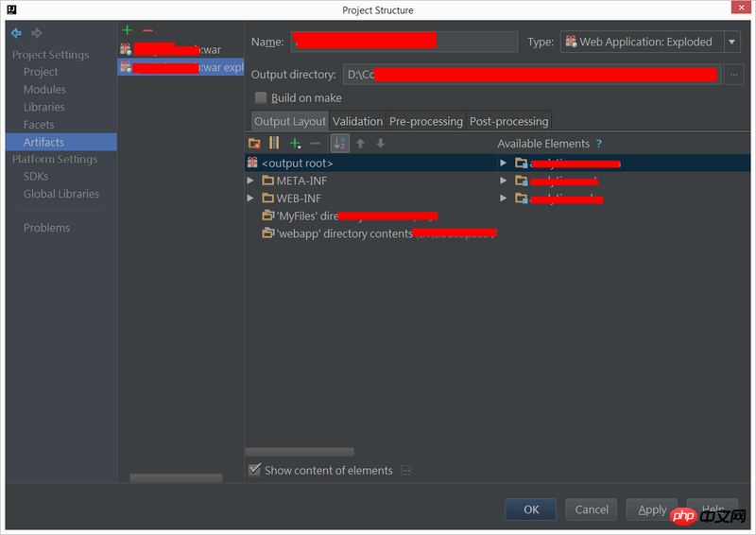Open Facets settings page

pos(39,125)
